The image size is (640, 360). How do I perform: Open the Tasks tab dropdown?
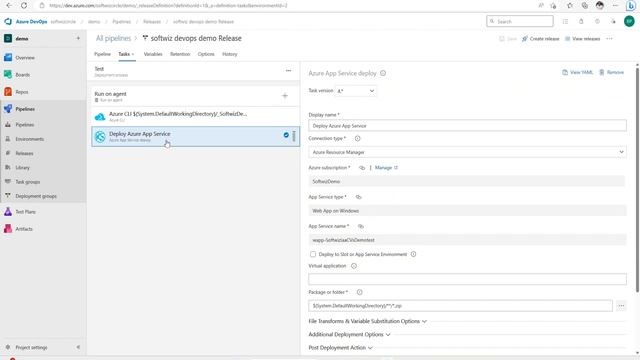click(x=126, y=54)
